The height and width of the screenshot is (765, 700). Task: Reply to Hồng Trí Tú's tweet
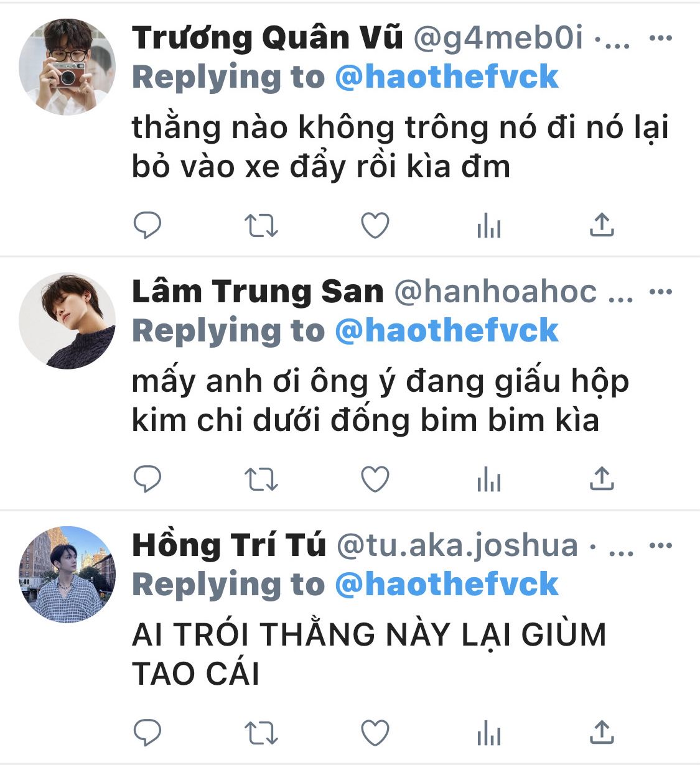147,733
